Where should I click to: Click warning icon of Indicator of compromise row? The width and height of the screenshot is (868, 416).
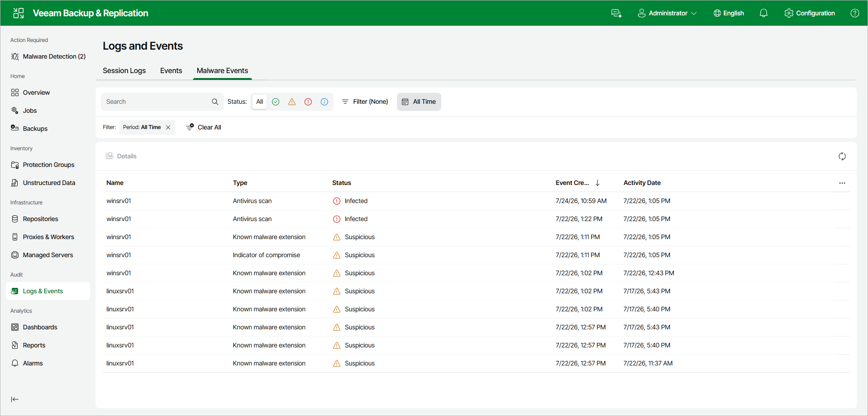pyautogui.click(x=337, y=255)
